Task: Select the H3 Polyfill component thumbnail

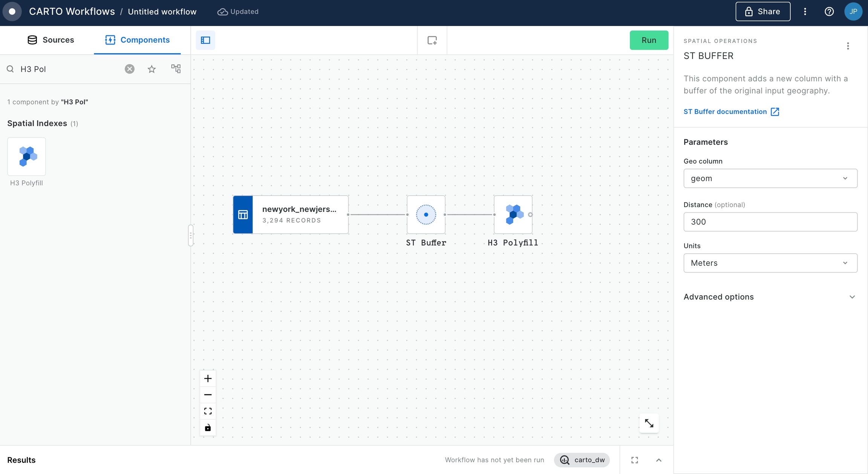Action: coord(26,156)
